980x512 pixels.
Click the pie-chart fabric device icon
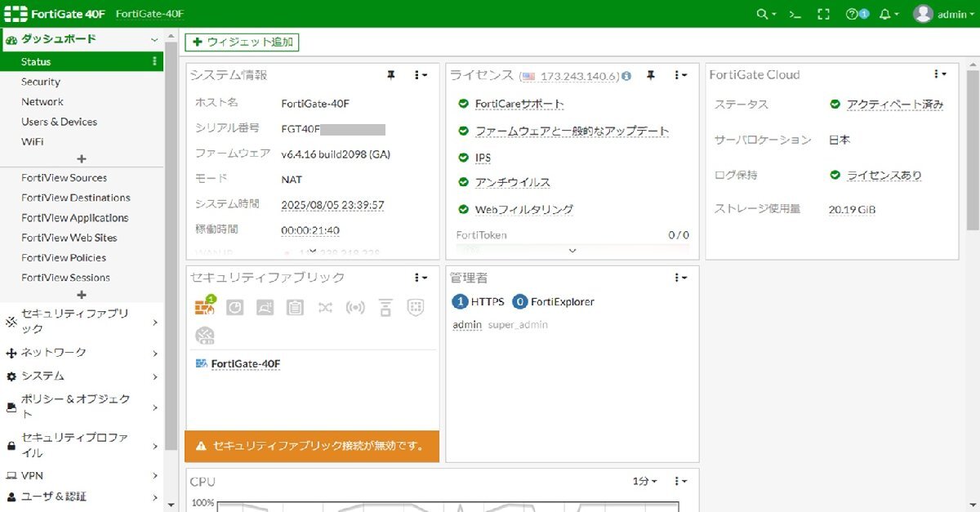[234, 308]
